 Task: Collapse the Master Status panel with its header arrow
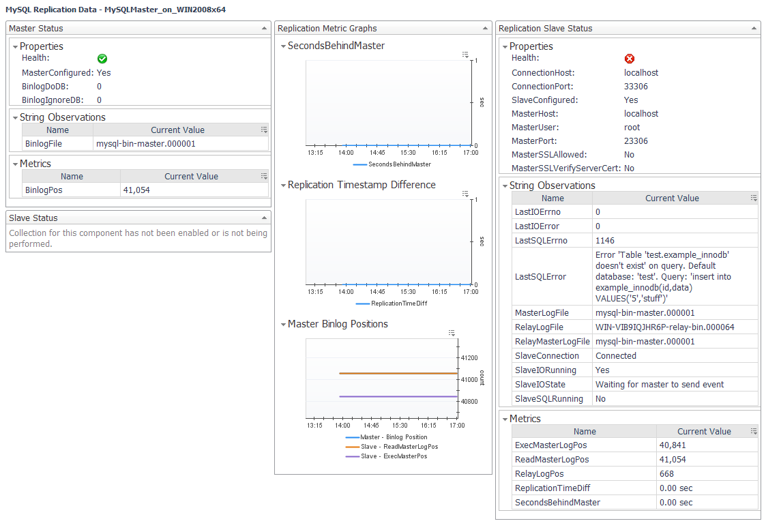[x=264, y=29]
